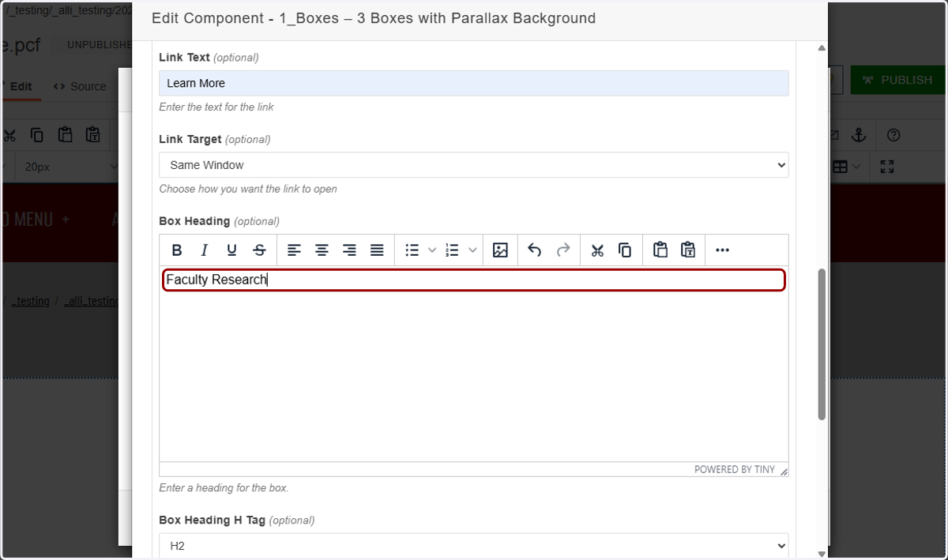948x560 pixels.
Task: Toggle bold in Box Heading editor
Action: (177, 250)
